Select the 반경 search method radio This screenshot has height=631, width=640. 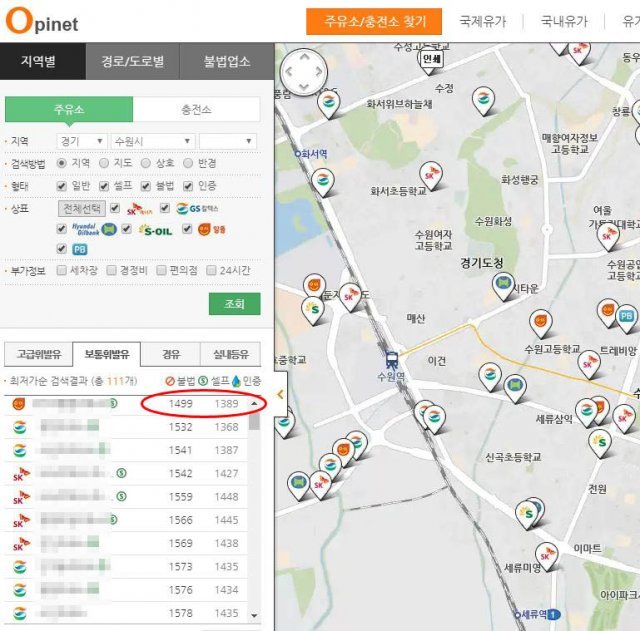(187, 163)
